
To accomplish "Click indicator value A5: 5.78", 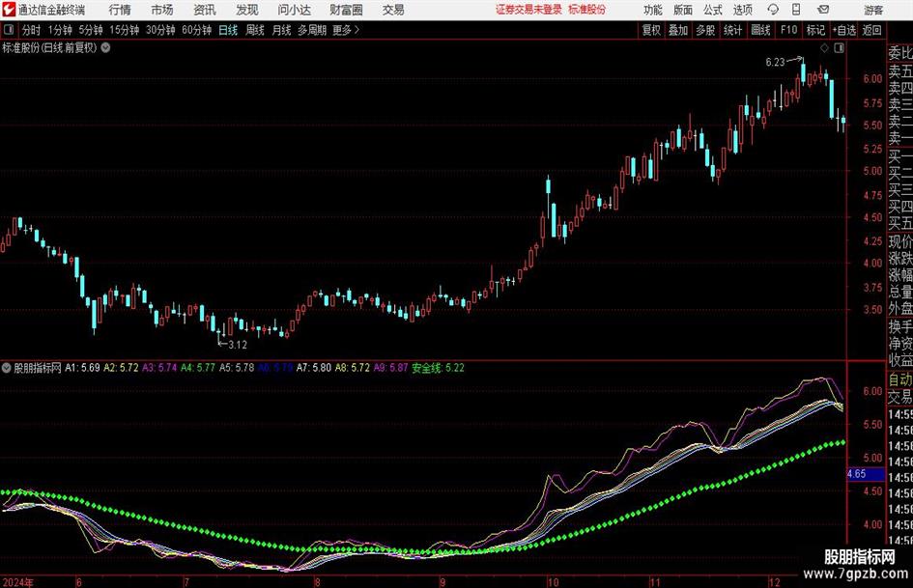I will point(237,368).
